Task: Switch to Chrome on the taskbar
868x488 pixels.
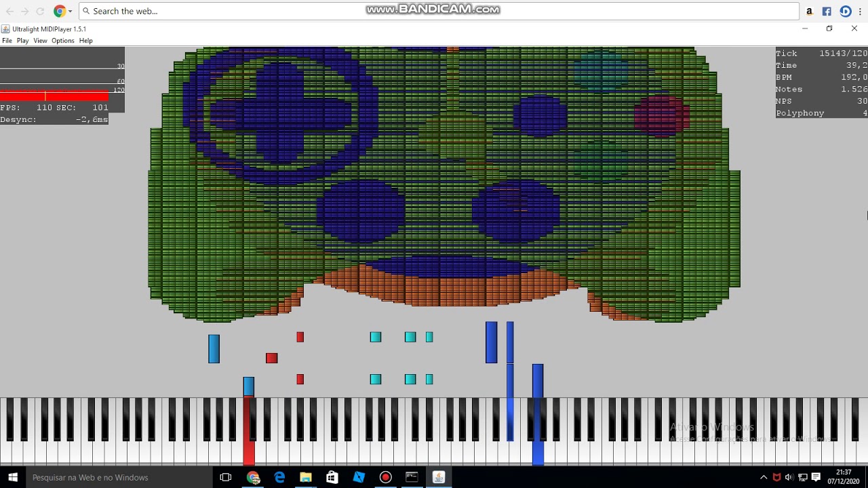Action: (253, 477)
